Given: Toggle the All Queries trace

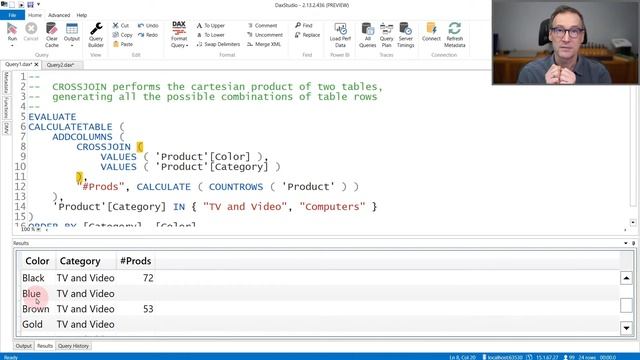Looking at the screenshot, I should pos(367,35).
